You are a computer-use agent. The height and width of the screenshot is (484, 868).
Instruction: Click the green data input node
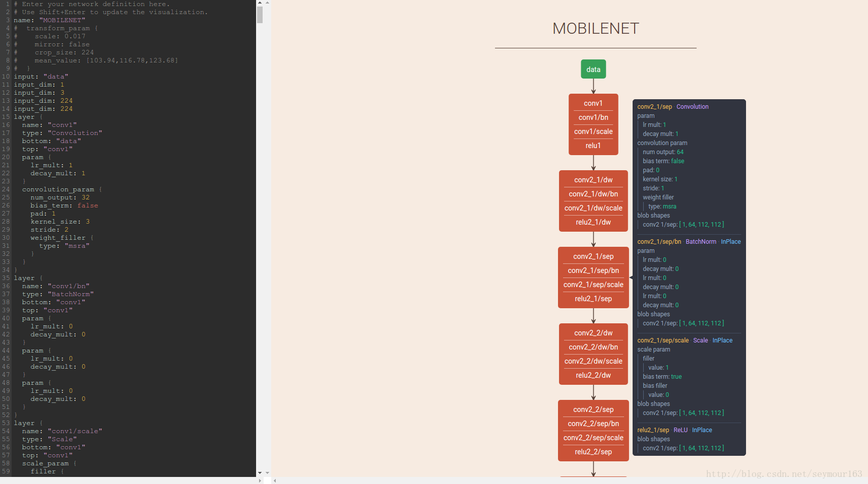click(593, 70)
